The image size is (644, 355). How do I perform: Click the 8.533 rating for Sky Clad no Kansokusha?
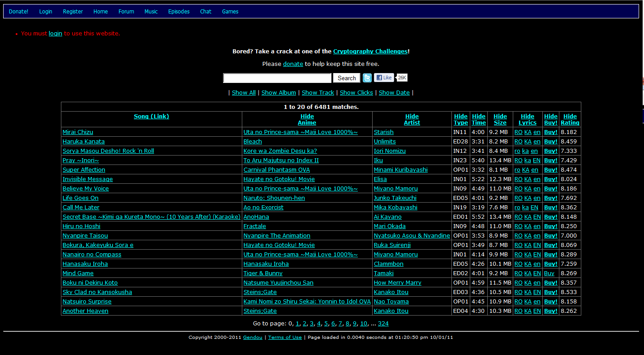click(569, 292)
